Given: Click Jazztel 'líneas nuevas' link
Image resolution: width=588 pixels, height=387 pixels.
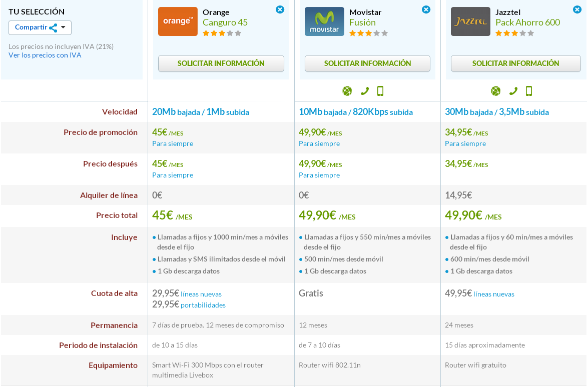Looking at the screenshot, I should (494, 294).
